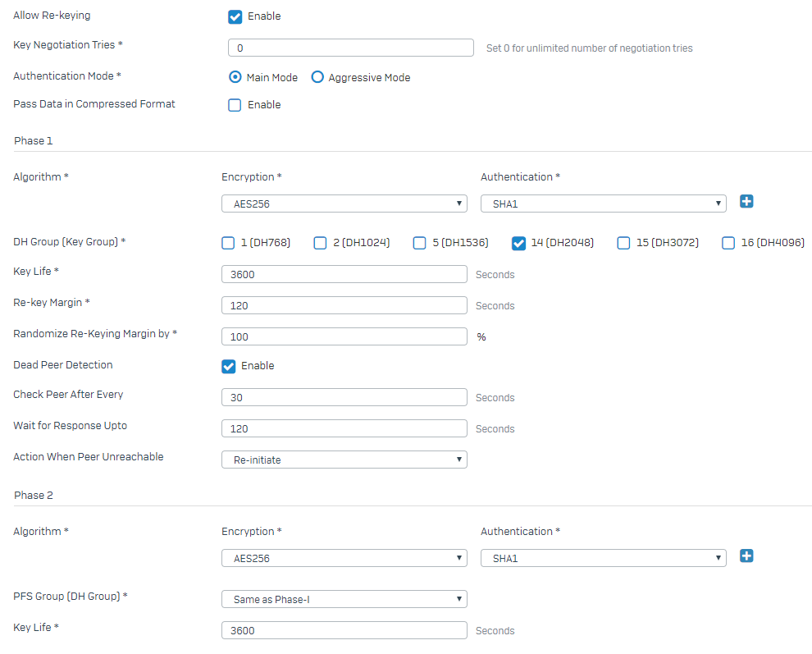
Task: Enable Pass Data in Compressed Format
Action: pos(235,105)
